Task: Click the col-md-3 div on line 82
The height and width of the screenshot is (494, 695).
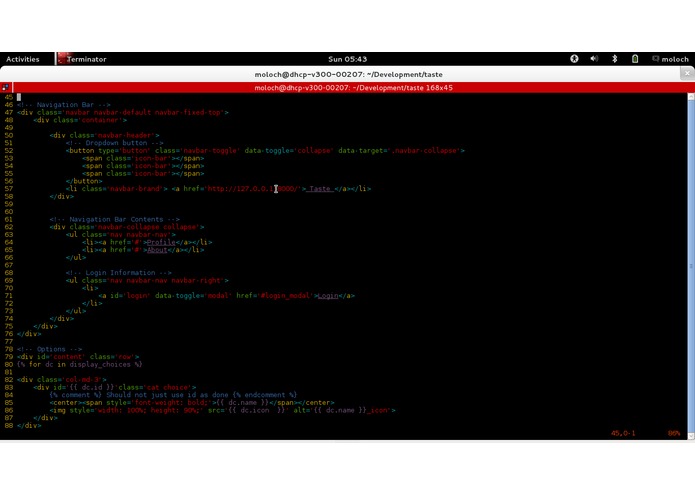Action: [x=62, y=380]
